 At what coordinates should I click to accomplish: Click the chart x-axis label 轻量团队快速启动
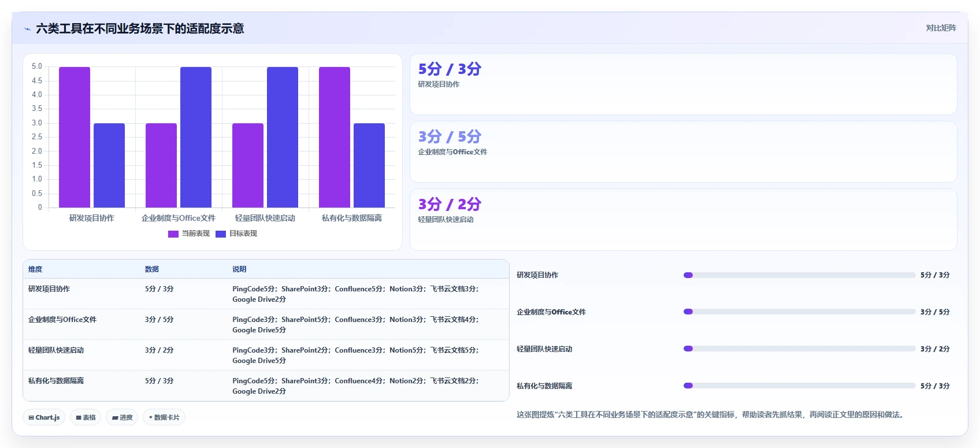(265, 218)
